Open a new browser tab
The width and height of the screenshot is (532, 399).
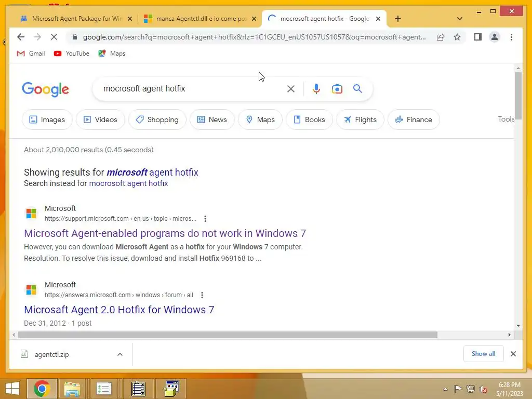coord(398,19)
